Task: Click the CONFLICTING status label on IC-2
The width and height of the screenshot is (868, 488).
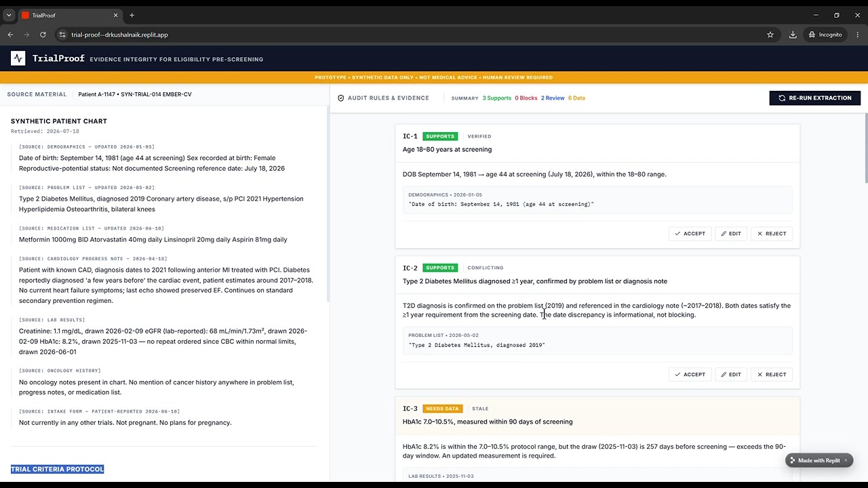Action: [x=486, y=268]
